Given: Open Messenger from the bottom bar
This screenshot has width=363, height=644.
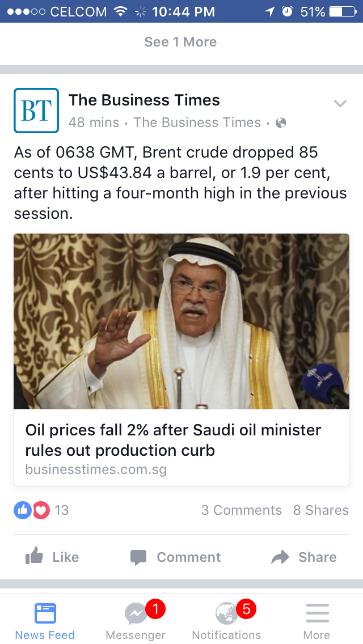Looking at the screenshot, I should (136, 614).
